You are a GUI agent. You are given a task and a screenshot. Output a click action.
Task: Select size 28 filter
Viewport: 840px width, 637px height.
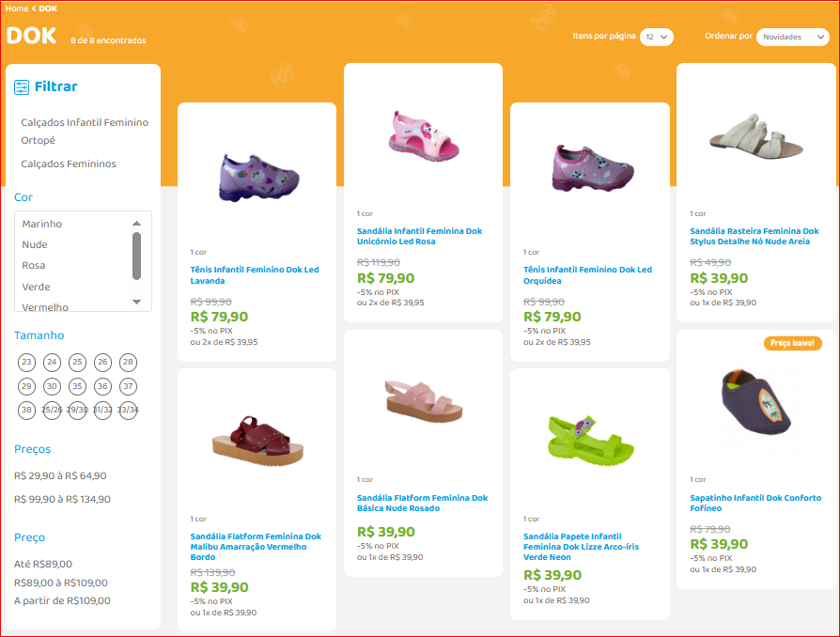pos(128,363)
